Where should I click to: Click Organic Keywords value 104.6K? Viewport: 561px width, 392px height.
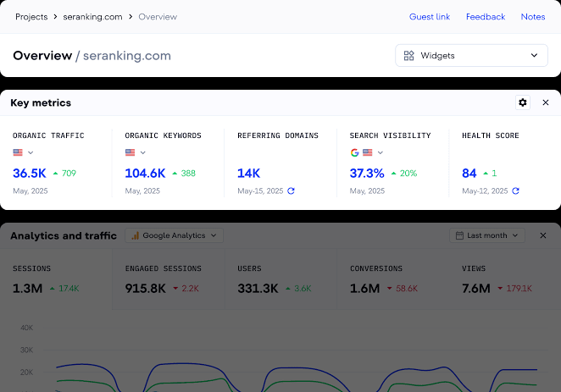[145, 174]
